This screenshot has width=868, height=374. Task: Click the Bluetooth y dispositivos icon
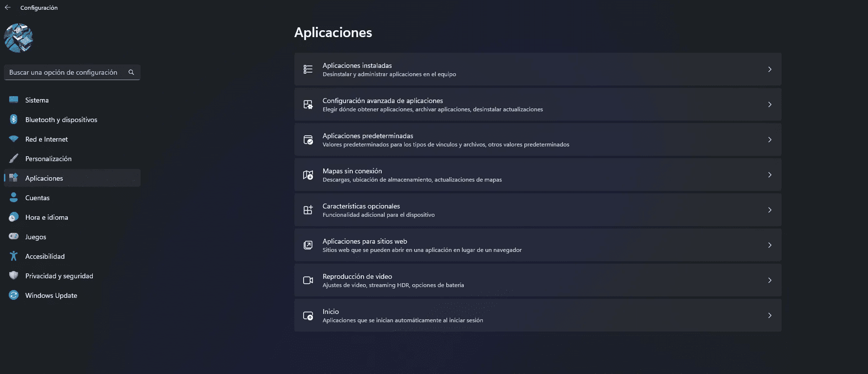click(x=14, y=120)
